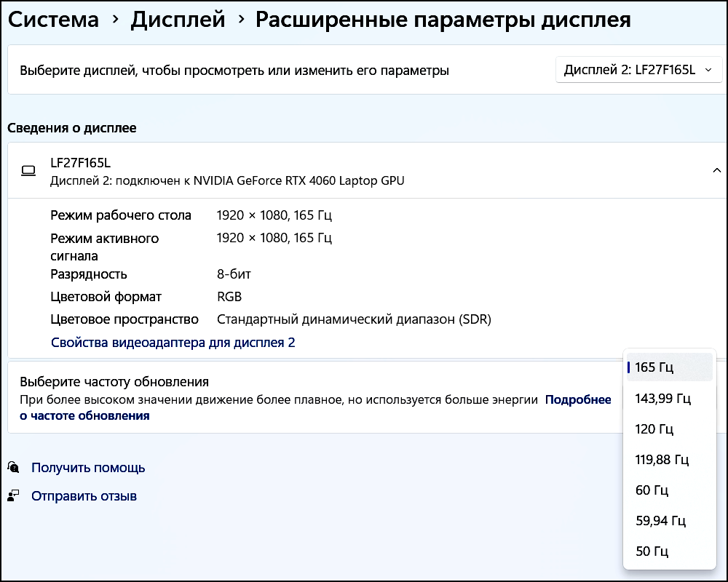Go back to Система breadcrumb
The height and width of the screenshot is (582, 728).
pyautogui.click(x=53, y=20)
